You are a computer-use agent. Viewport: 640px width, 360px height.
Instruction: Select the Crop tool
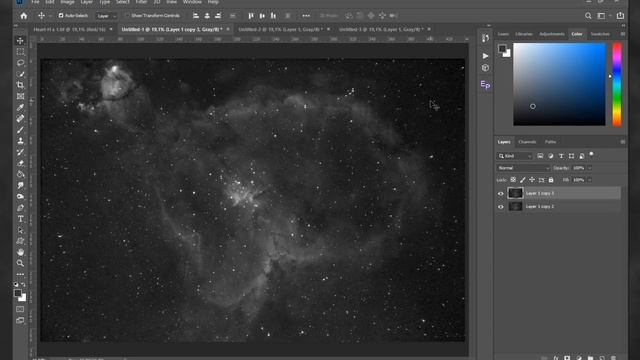click(20, 85)
